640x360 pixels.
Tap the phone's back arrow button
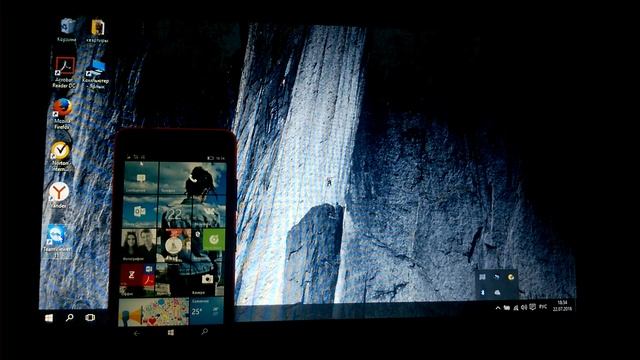[137, 333]
